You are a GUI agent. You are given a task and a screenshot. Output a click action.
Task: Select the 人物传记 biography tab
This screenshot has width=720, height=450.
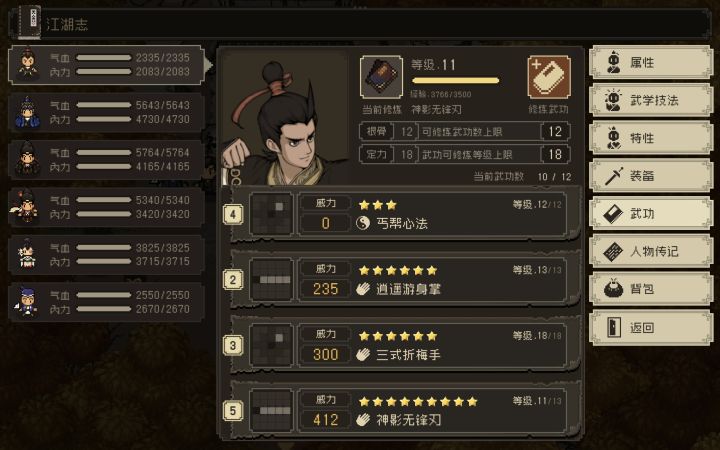pos(651,251)
